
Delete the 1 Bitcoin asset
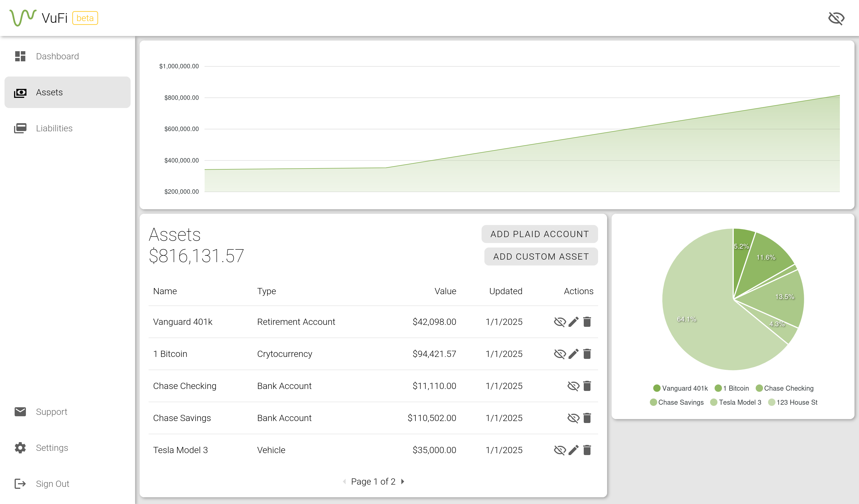click(x=587, y=354)
